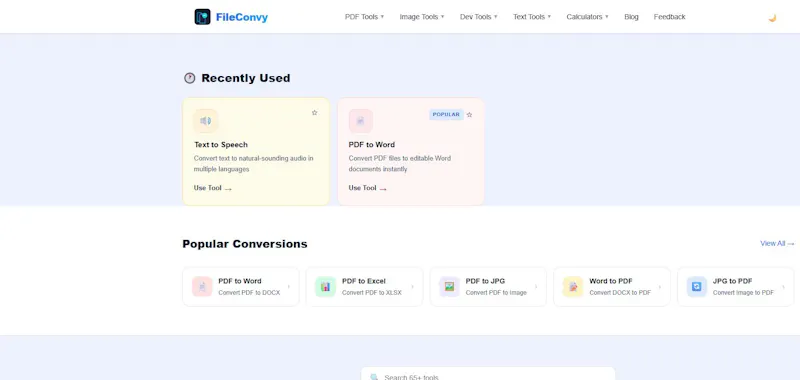Open Word to PDF conversion card
This screenshot has height=380, width=800.
tap(612, 287)
